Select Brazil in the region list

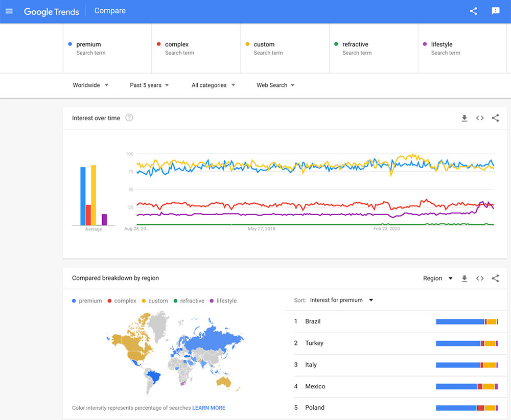tap(313, 321)
